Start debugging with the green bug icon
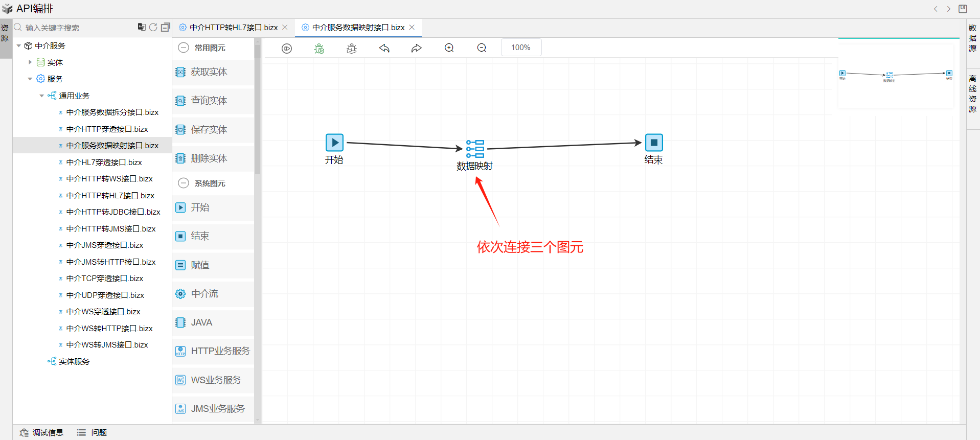Image resolution: width=980 pixels, height=440 pixels. click(319, 48)
